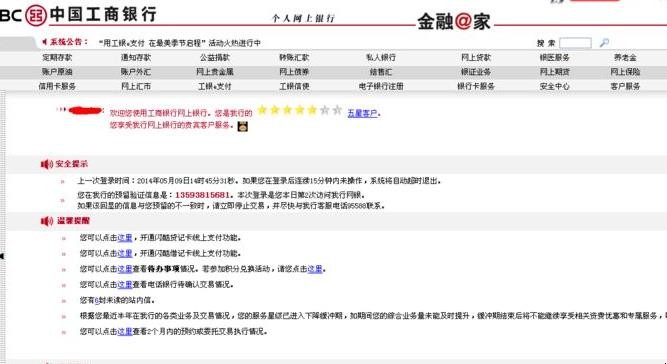Click 这里 link for 积分兑换活动
The height and width of the screenshot is (364, 667).
click(x=315, y=269)
